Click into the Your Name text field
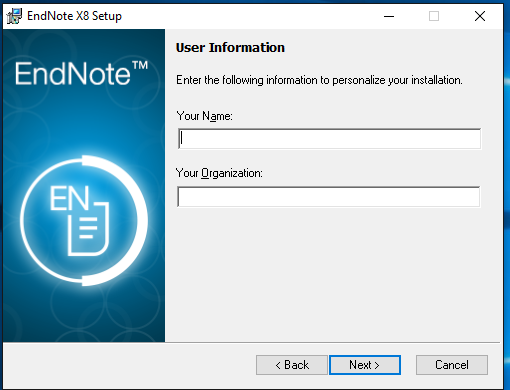 click(329, 139)
